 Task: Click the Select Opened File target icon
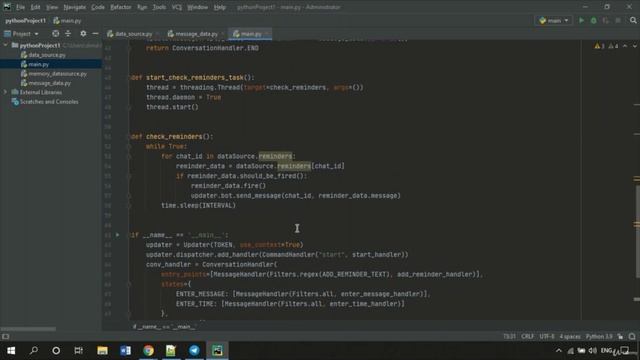pyautogui.click(x=56, y=34)
